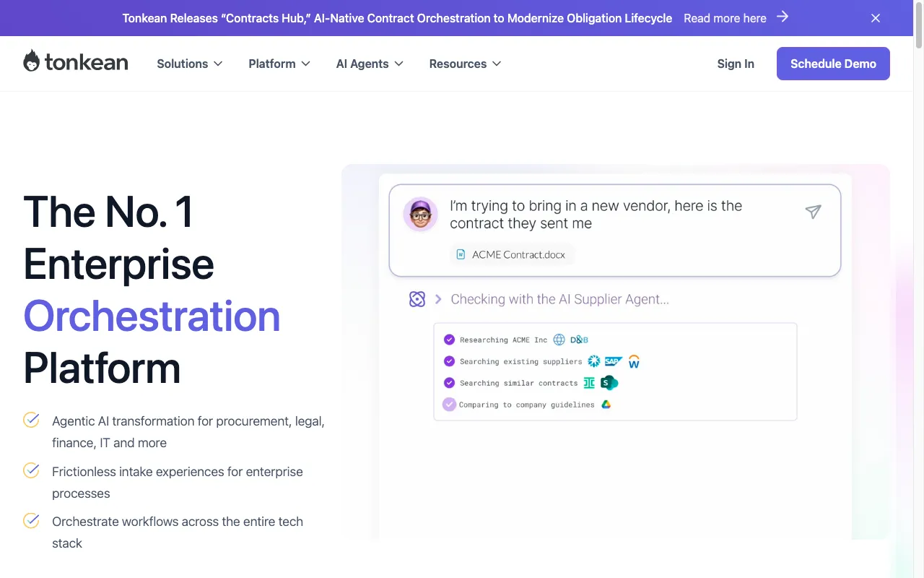Click the "Checking with the AI Supplier Agent..." text

[559, 299]
